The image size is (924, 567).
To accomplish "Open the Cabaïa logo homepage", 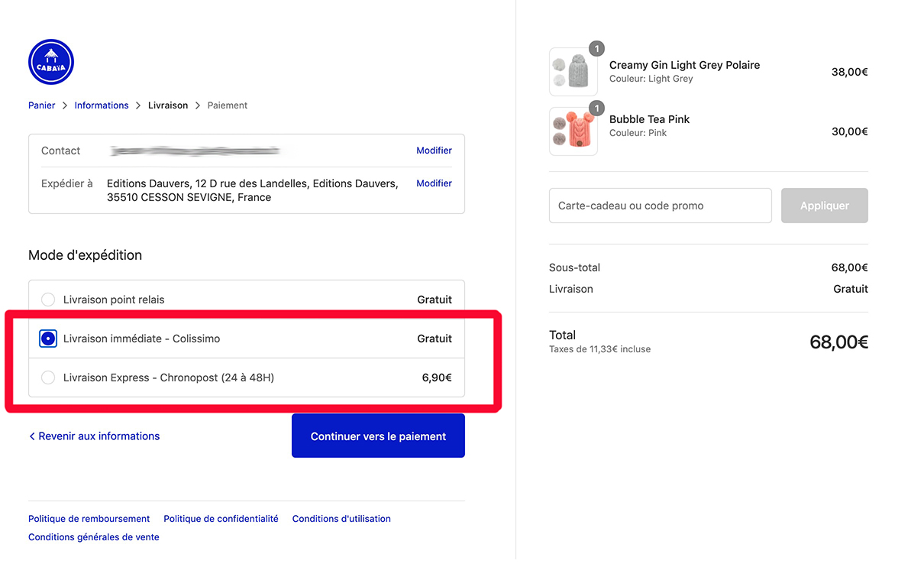I will pos(51,62).
